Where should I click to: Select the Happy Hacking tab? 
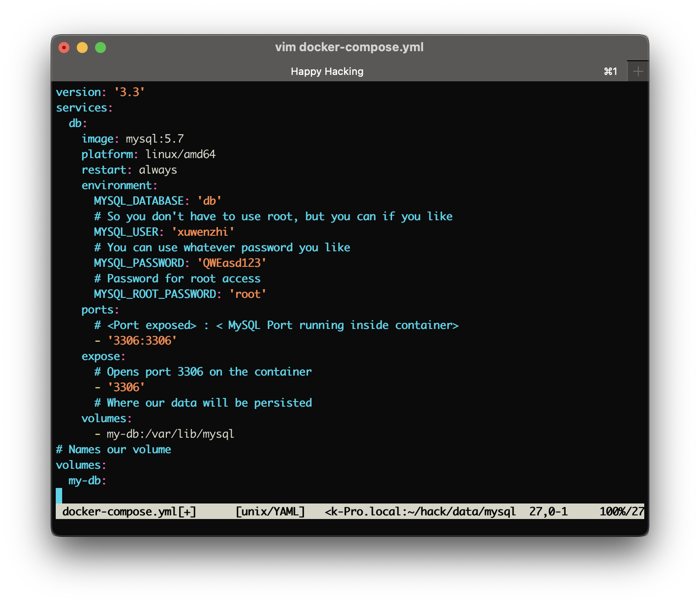[x=327, y=71]
